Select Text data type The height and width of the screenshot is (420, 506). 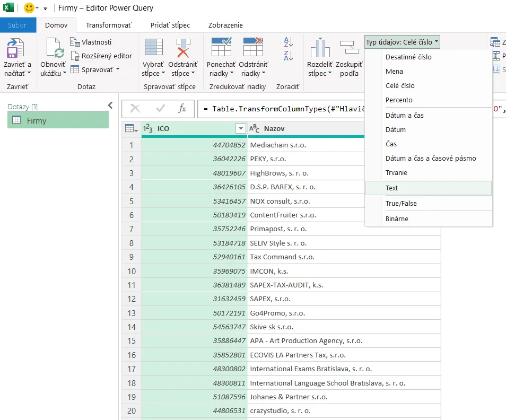coord(428,188)
